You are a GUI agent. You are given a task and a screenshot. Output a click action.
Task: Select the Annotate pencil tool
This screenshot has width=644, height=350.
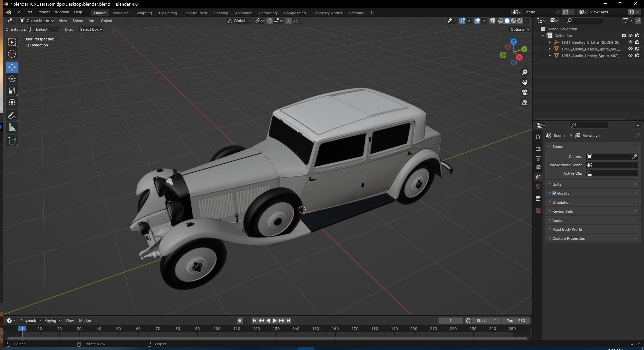pos(12,116)
